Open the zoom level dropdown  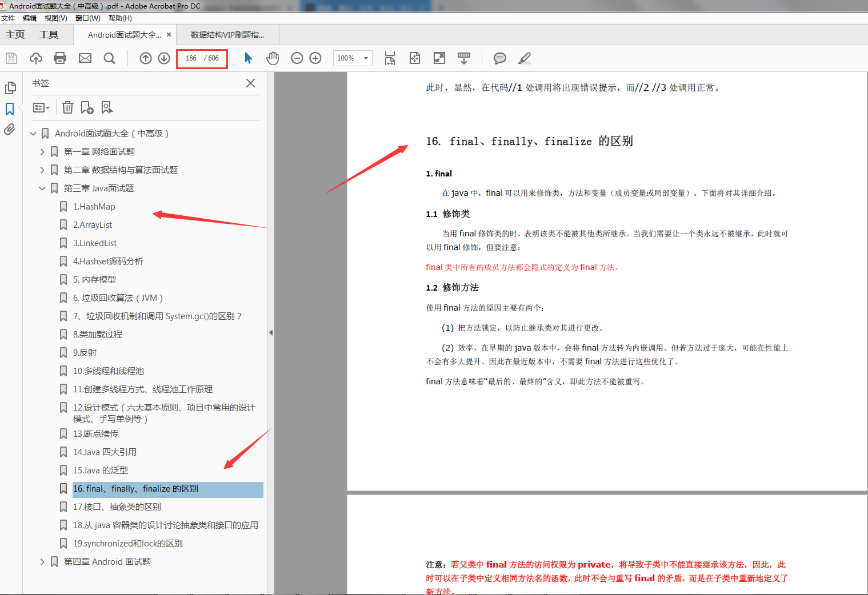click(366, 58)
